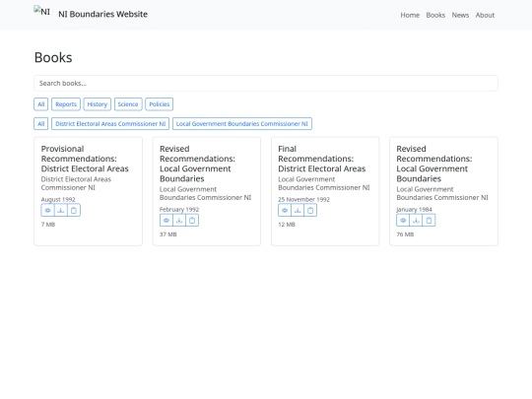
Task: Download the Provisional Recommendations 7 MB book
Action: tap(61, 211)
